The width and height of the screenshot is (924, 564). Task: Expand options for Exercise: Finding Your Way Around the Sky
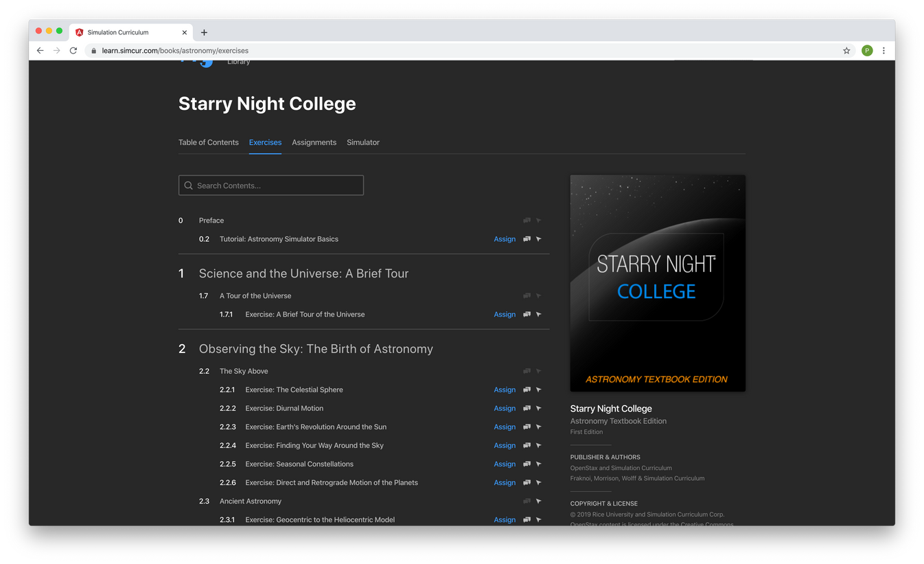click(539, 445)
